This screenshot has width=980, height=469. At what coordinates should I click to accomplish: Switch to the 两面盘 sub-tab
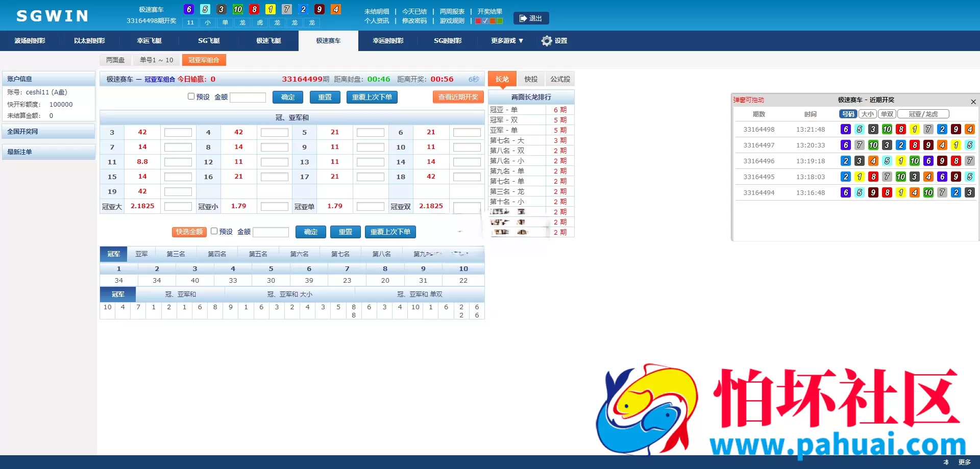tap(115, 60)
